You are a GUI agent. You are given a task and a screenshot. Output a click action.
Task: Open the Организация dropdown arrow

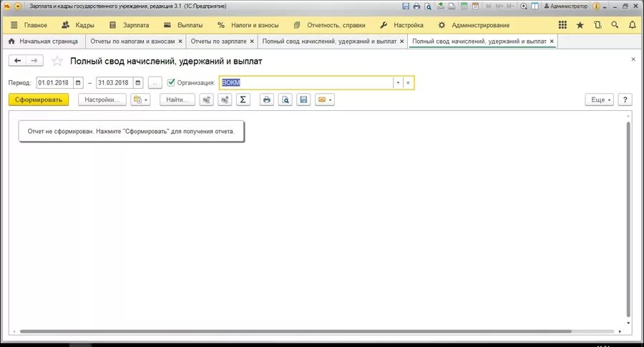point(398,82)
